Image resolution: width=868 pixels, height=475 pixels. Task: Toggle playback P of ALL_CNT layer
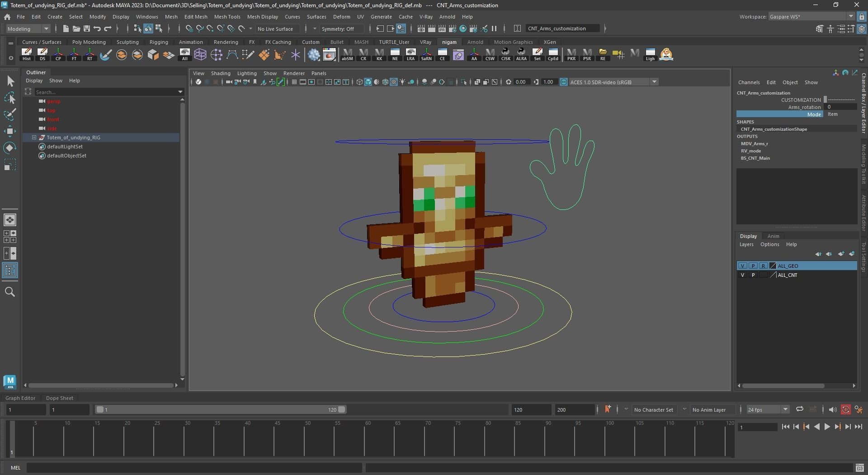pos(753,275)
